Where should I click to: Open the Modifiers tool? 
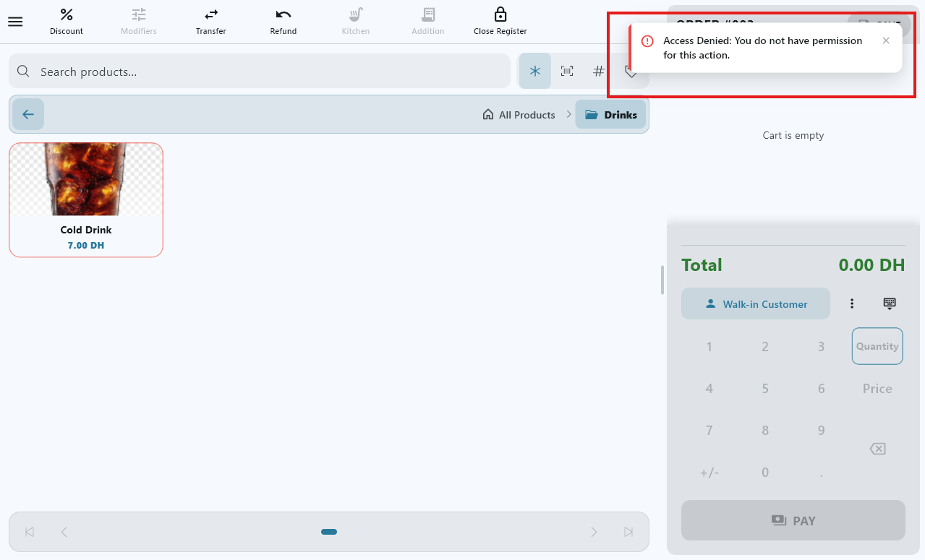click(139, 22)
